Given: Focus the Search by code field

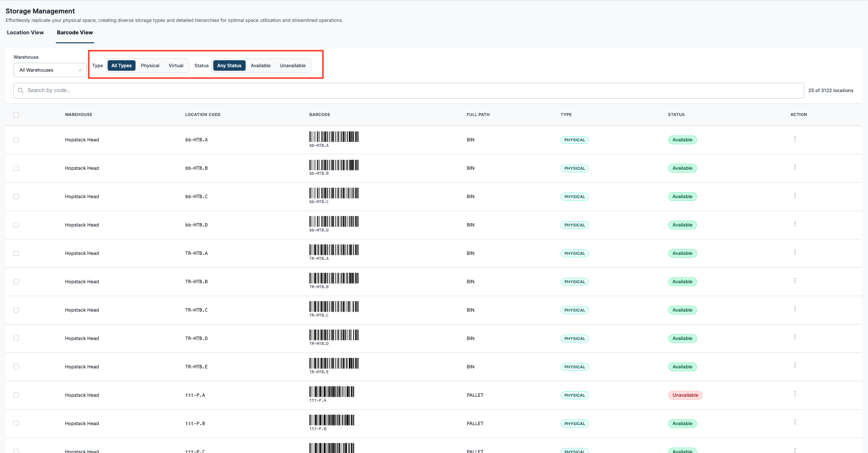Looking at the screenshot, I should point(409,91).
